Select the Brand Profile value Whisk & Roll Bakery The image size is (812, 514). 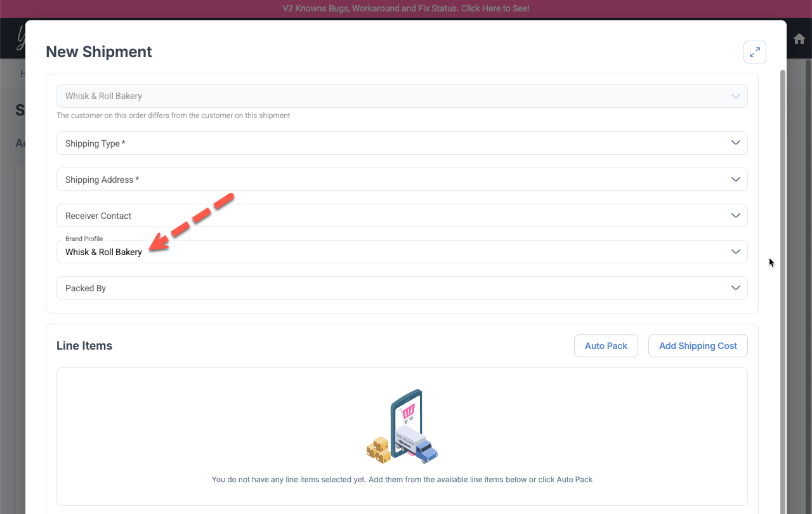(103, 253)
